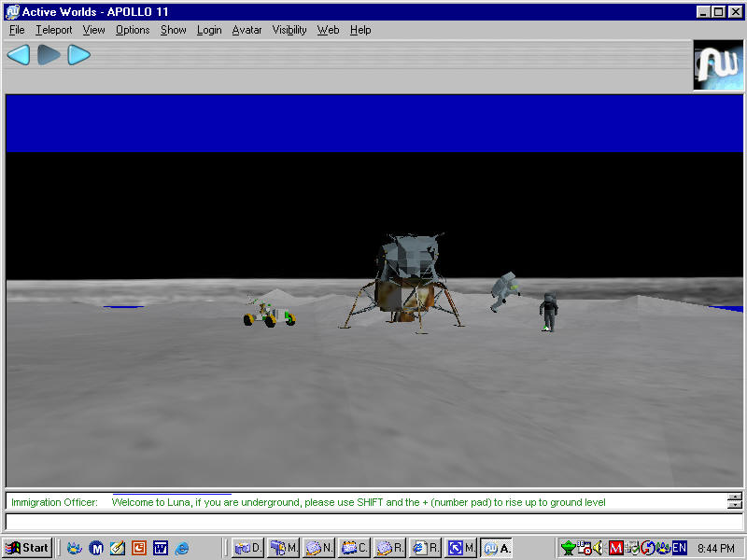The image size is (747, 560).
Task: Open the Active Worlds title bar icon
Action: tap(12, 11)
